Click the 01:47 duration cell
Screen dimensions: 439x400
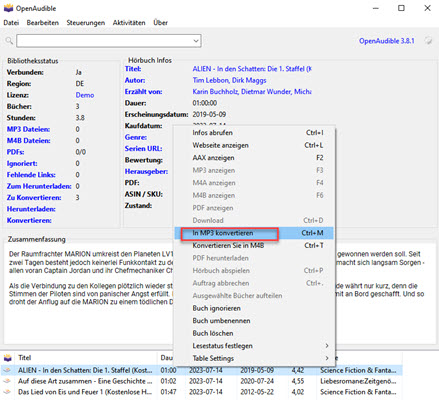(x=168, y=392)
